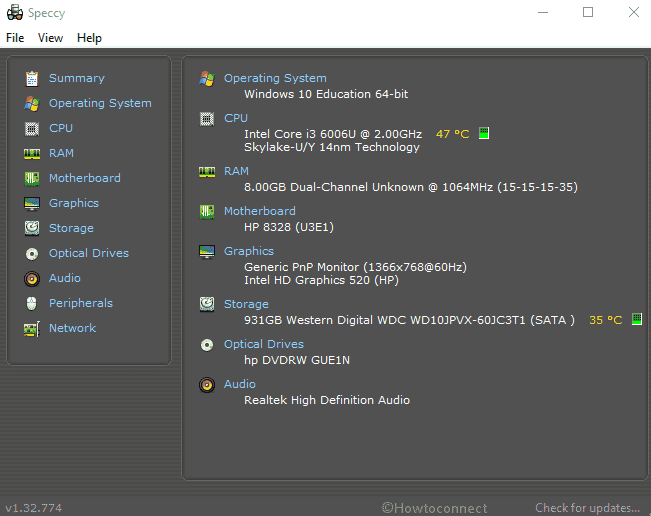Click the Graphics heading in main panel
The image size is (651, 516).
coord(249,251)
